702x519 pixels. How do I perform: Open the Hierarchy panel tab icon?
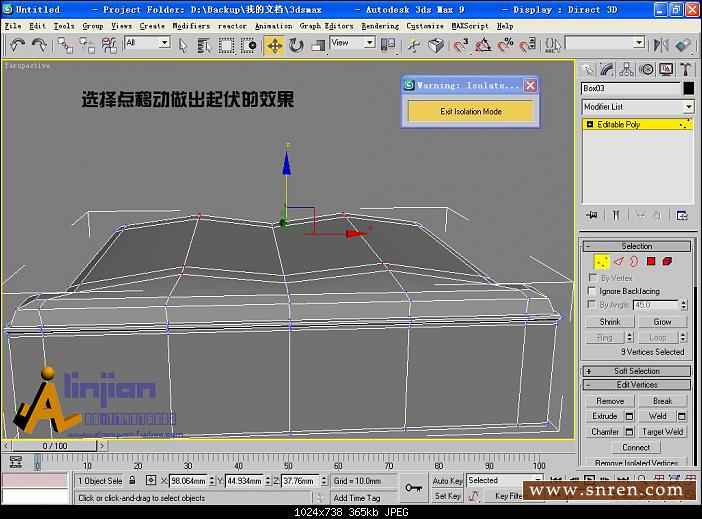point(627,69)
